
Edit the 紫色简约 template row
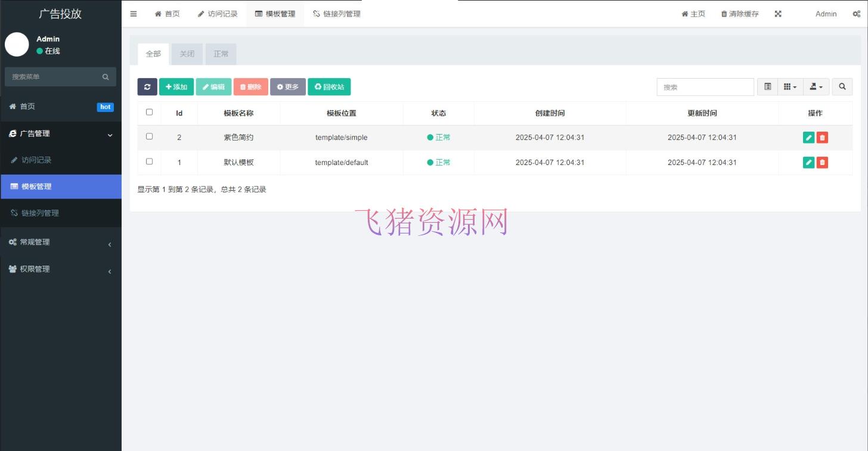pos(808,138)
